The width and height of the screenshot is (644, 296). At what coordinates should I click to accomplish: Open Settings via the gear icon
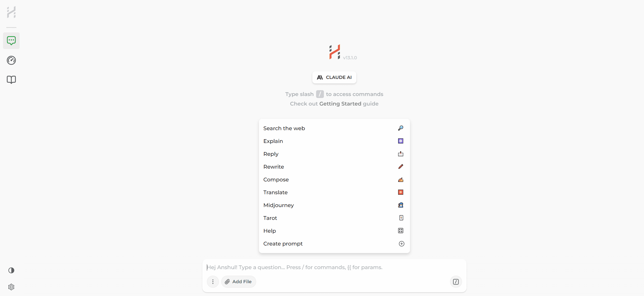[11, 287]
